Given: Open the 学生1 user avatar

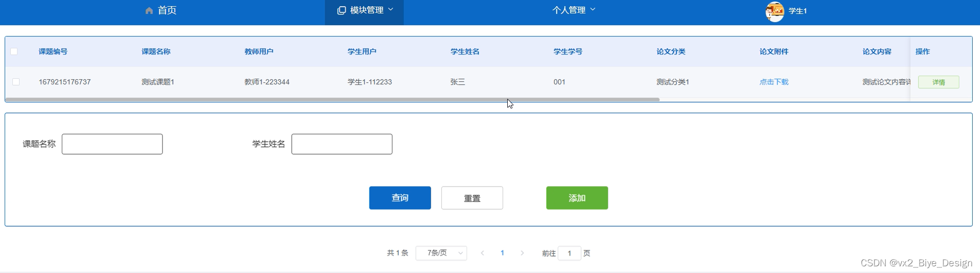Looking at the screenshot, I should point(775,11).
